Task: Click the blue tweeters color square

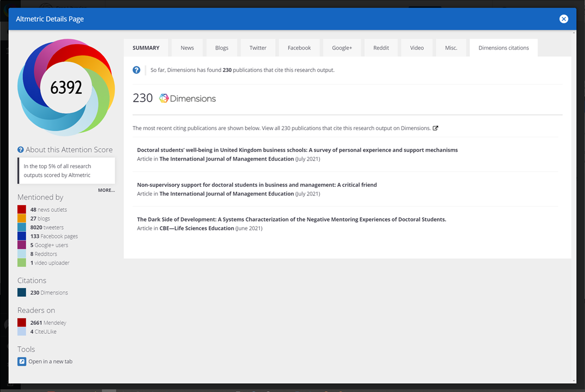Action: pyautogui.click(x=21, y=227)
